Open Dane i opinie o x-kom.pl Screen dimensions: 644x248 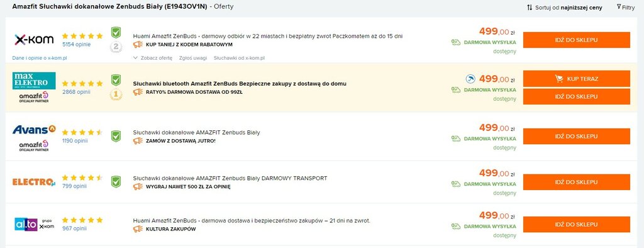(40, 58)
